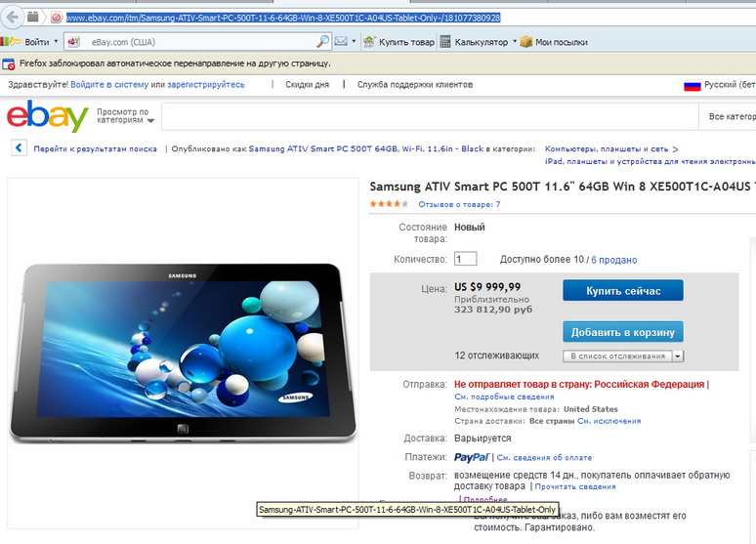
Task: Click the Войти key icon
Action: [16, 42]
